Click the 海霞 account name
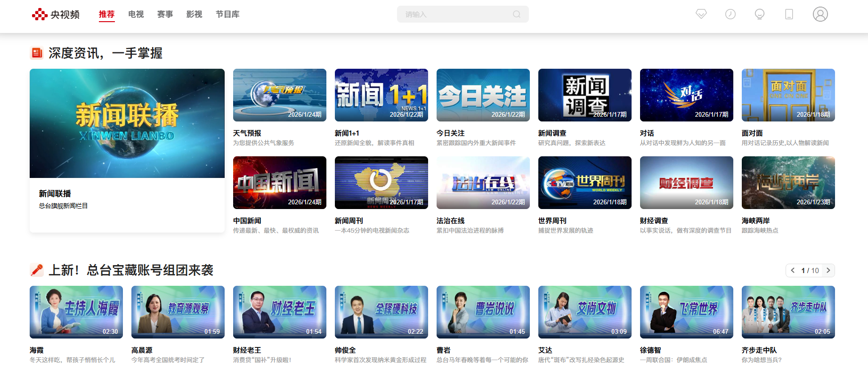Image resolution: width=868 pixels, height=387 pixels. click(37, 350)
